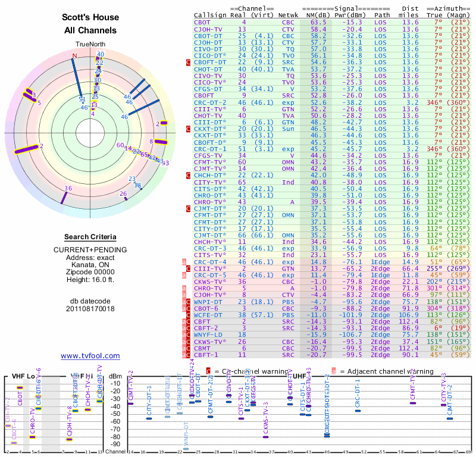
Task: Click the 63.5 NM(dB) value
Action: pos(318,23)
